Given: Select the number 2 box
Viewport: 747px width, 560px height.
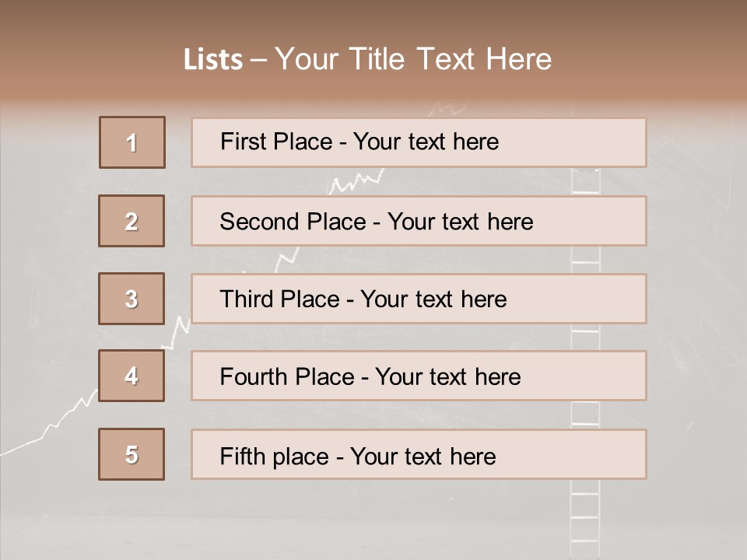Looking at the screenshot, I should pyautogui.click(x=132, y=221).
